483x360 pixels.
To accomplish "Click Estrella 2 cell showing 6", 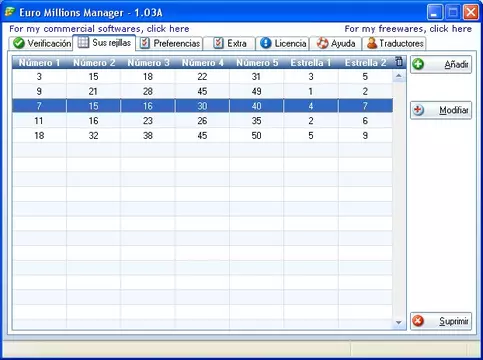I will tap(365, 121).
